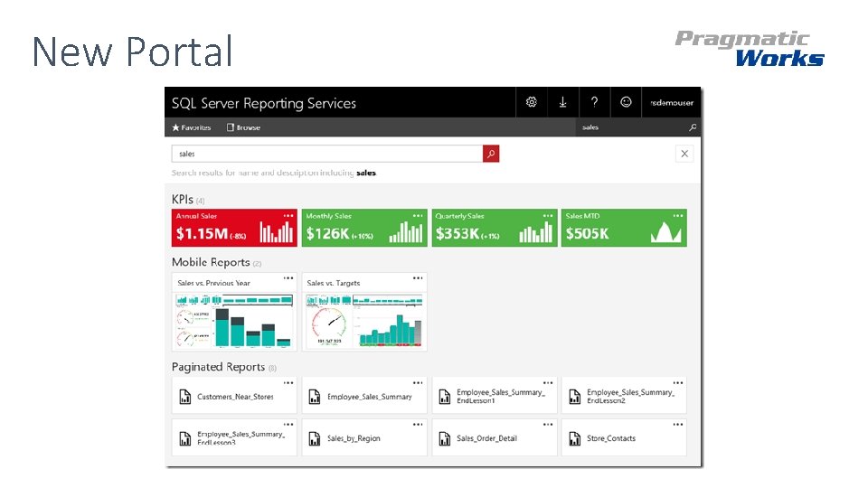Click the magnifier icon in header search

693,127
